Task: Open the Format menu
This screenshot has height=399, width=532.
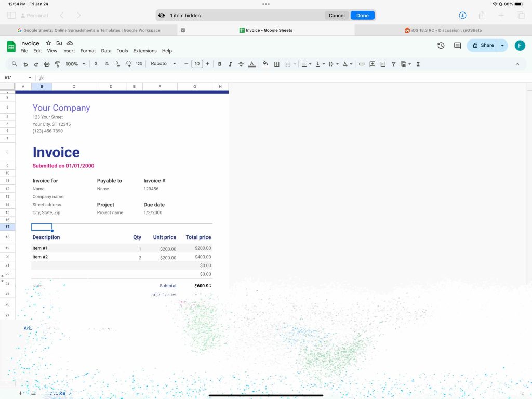Action: click(x=88, y=51)
